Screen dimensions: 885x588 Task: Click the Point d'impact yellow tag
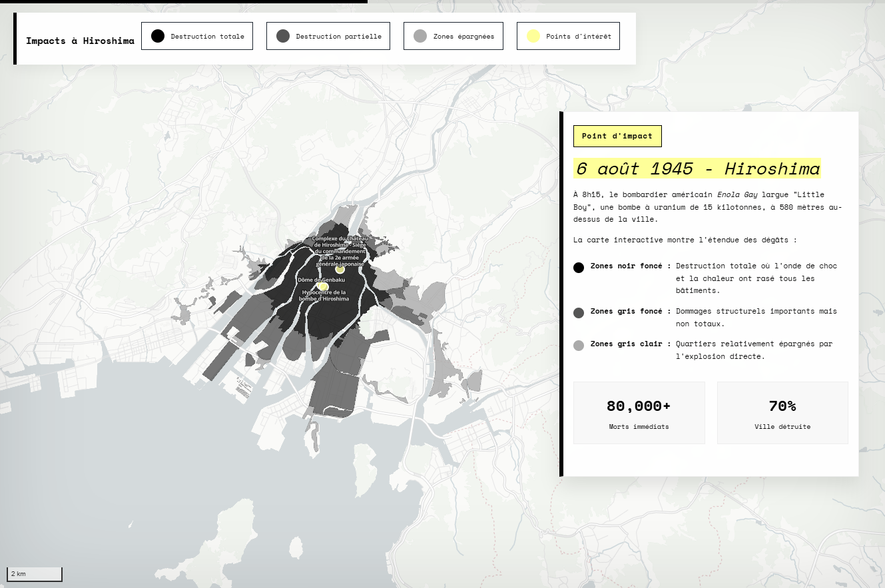point(617,136)
